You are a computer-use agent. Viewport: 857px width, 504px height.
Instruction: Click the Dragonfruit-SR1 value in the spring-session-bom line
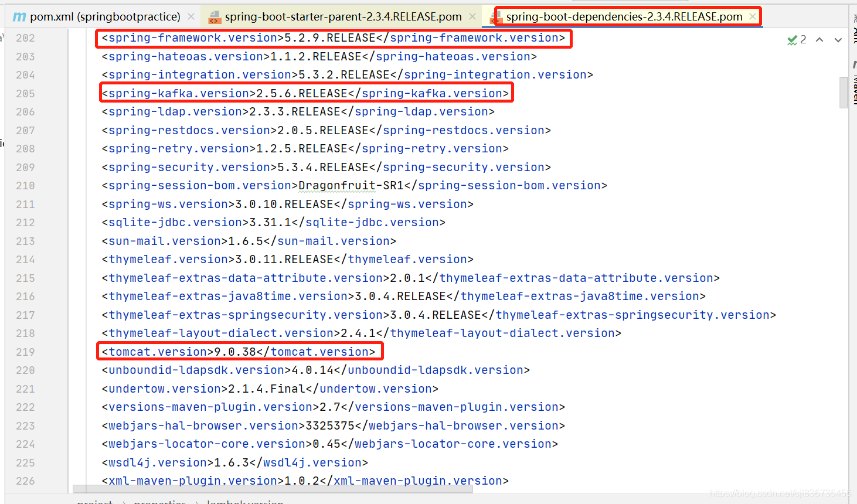pos(351,186)
